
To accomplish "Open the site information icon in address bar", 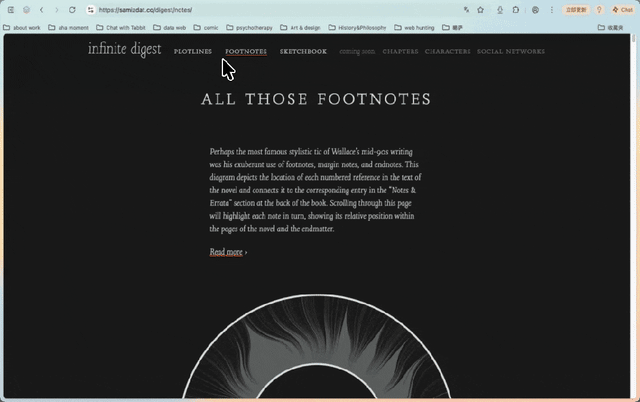I will click(x=91, y=10).
